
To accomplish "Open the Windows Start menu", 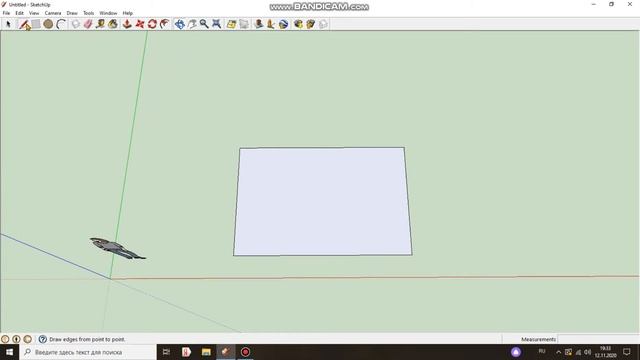I will click(9, 352).
